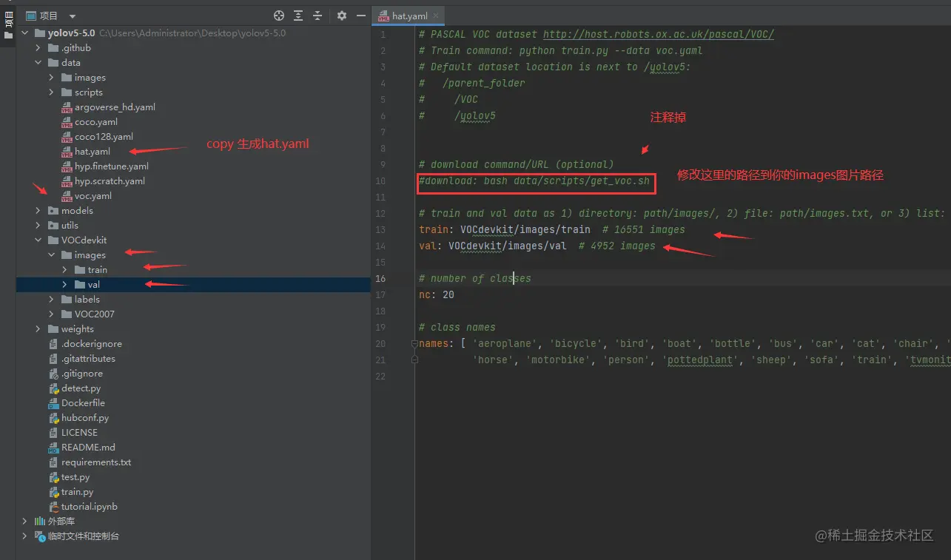Expand the train folder chevron in the tree
951x560 pixels.
[x=65, y=270]
